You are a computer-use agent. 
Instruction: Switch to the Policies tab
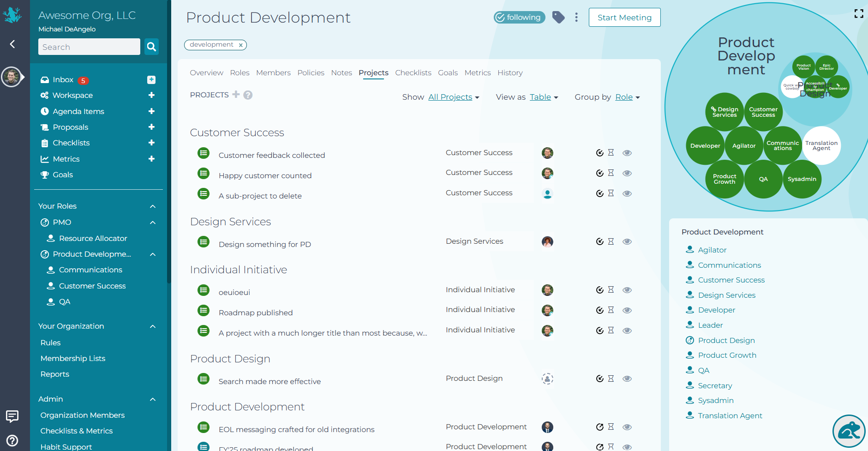(x=311, y=72)
